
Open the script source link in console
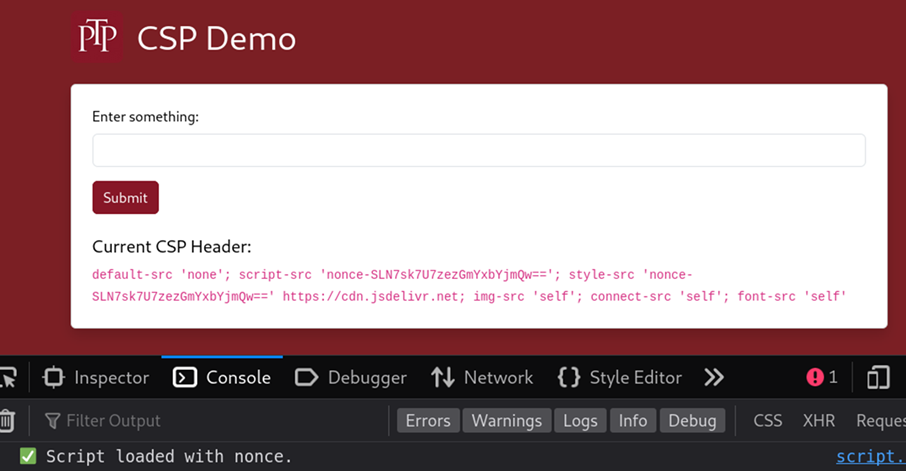[x=871, y=457]
